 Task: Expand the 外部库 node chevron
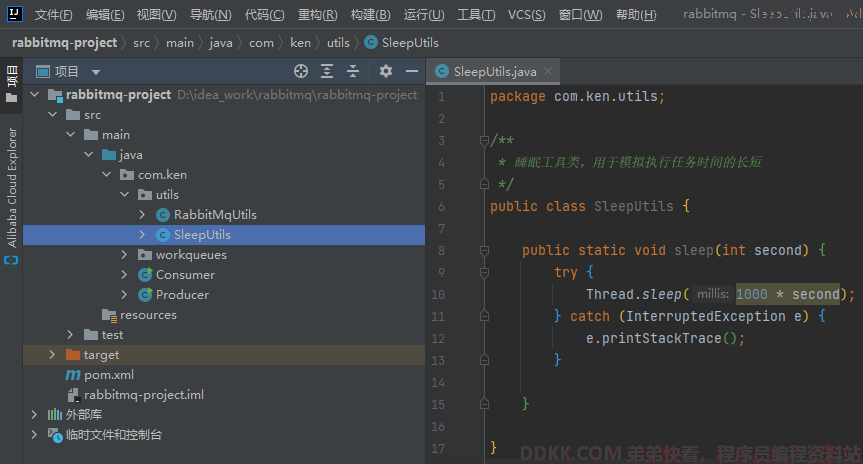[35, 414]
